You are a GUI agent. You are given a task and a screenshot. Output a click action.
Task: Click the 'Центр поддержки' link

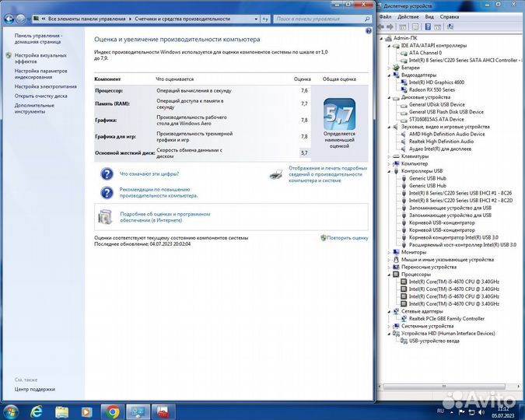(35, 389)
